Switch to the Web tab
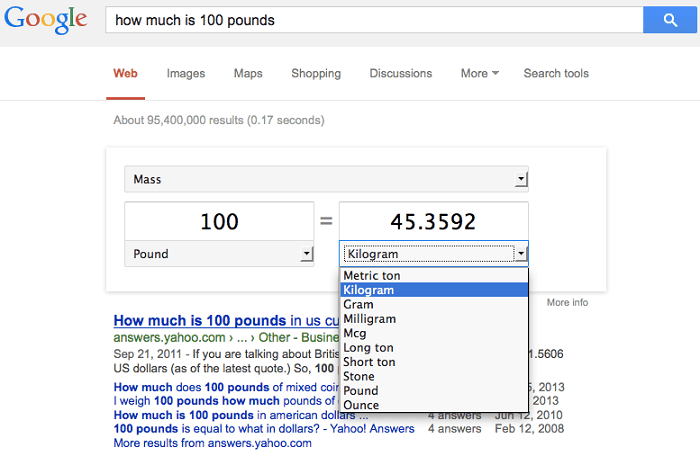 [x=125, y=73]
